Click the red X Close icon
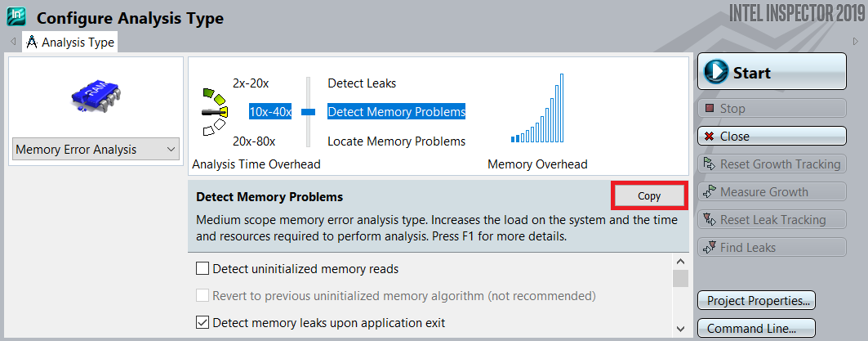The height and width of the screenshot is (341, 868). click(x=710, y=137)
